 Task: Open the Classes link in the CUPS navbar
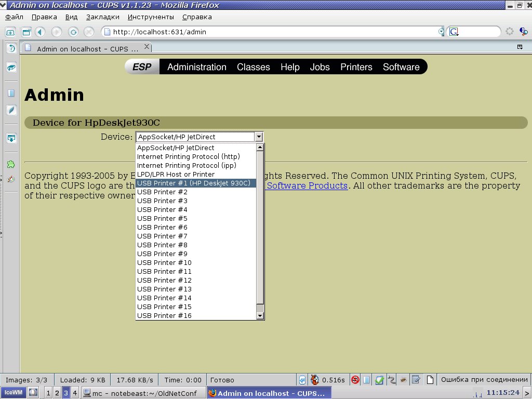pyautogui.click(x=254, y=67)
